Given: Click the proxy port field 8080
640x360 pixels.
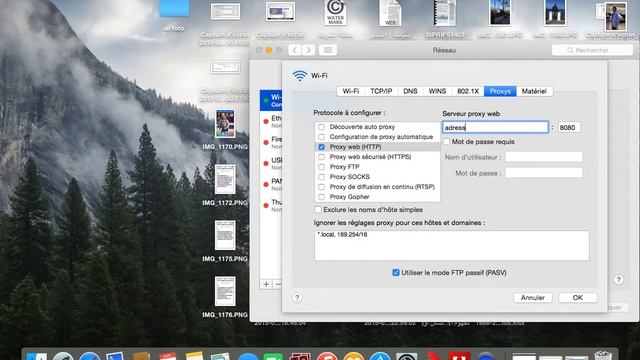Looking at the screenshot, I should click(569, 127).
